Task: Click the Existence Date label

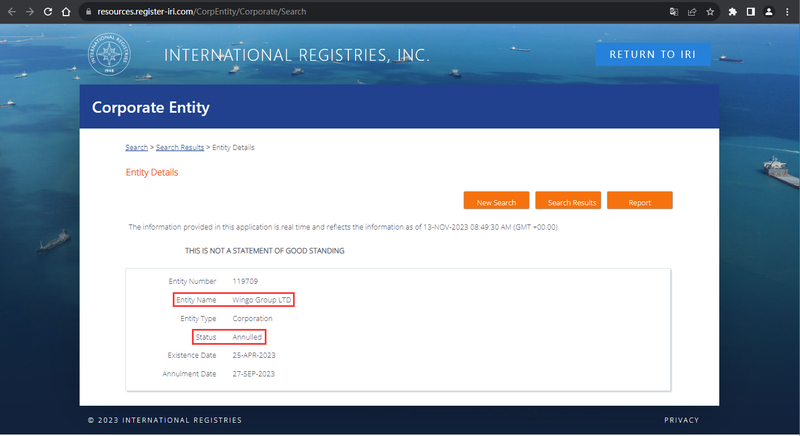Action: coord(192,355)
